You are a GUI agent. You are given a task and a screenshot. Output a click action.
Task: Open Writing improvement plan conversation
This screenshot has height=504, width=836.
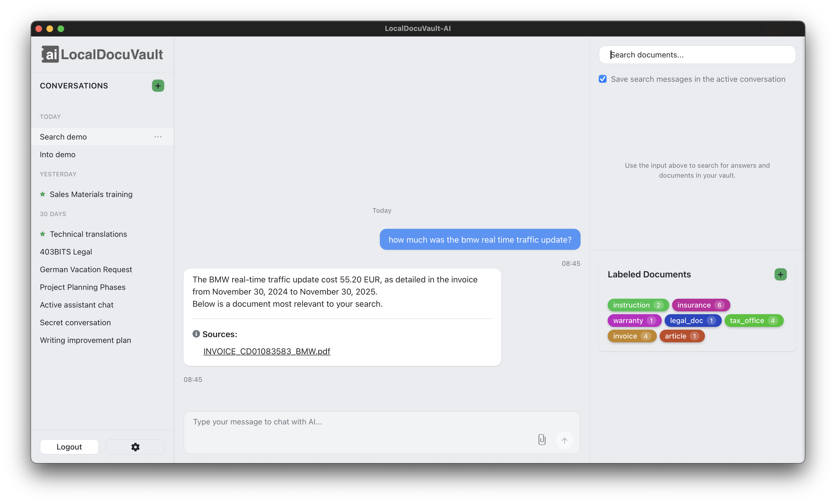point(102,340)
